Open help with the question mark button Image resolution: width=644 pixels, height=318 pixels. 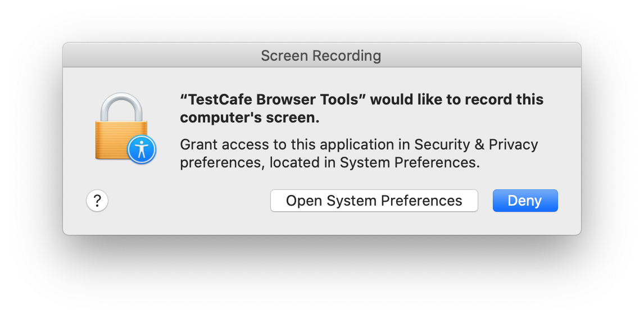[x=97, y=201]
